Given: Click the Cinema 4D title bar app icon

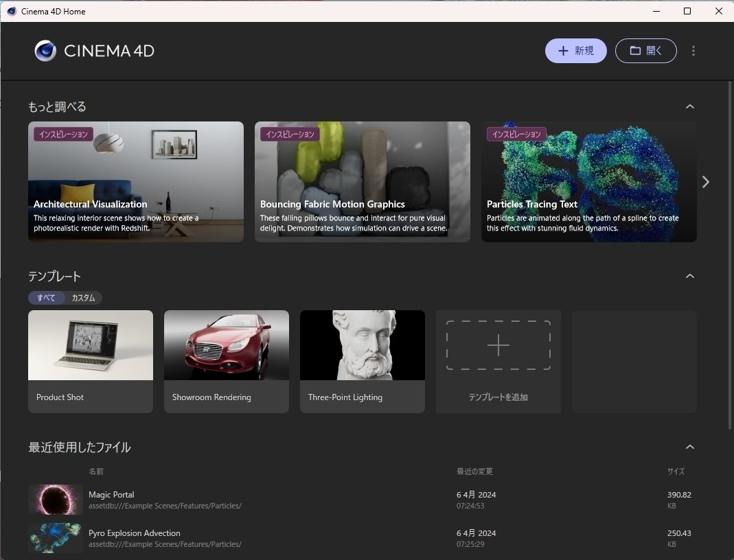Looking at the screenshot, I should coord(12,11).
